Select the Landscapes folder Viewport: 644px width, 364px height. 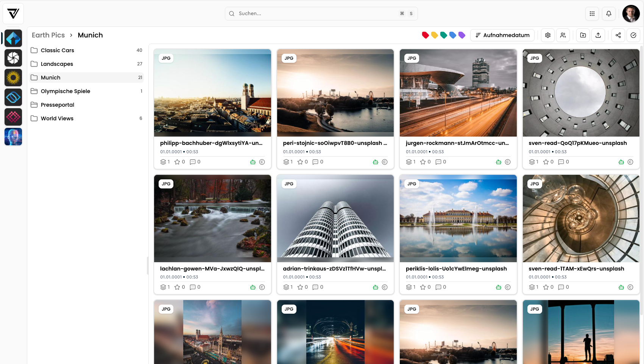click(57, 64)
